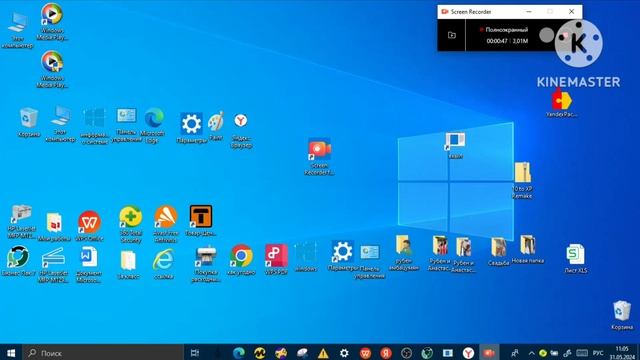Select the Панель управления icon beside Microsoft Edge
Image resolution: width=640 pixels, height=360 pixels.
click(x=127, y=124)
